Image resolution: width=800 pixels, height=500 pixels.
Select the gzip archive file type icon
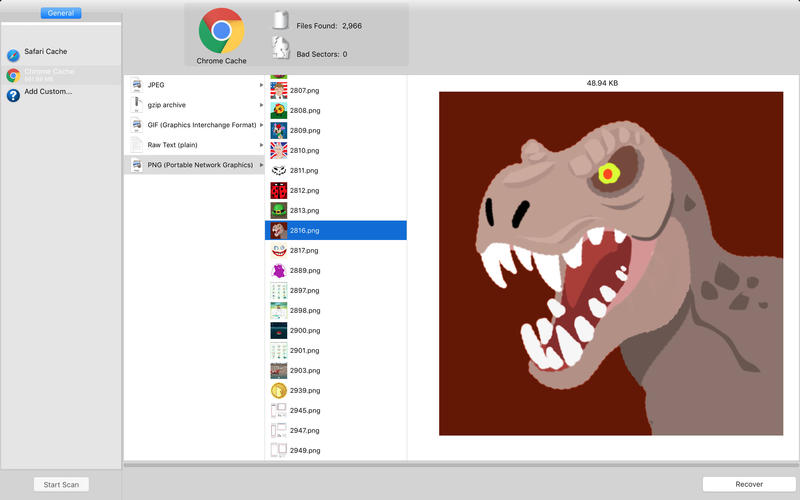(137, 105)
